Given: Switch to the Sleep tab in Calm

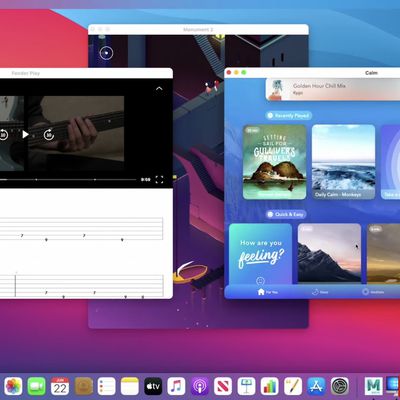Looking at the screenshot, I should pyautogui.click(x=320, y=292).
